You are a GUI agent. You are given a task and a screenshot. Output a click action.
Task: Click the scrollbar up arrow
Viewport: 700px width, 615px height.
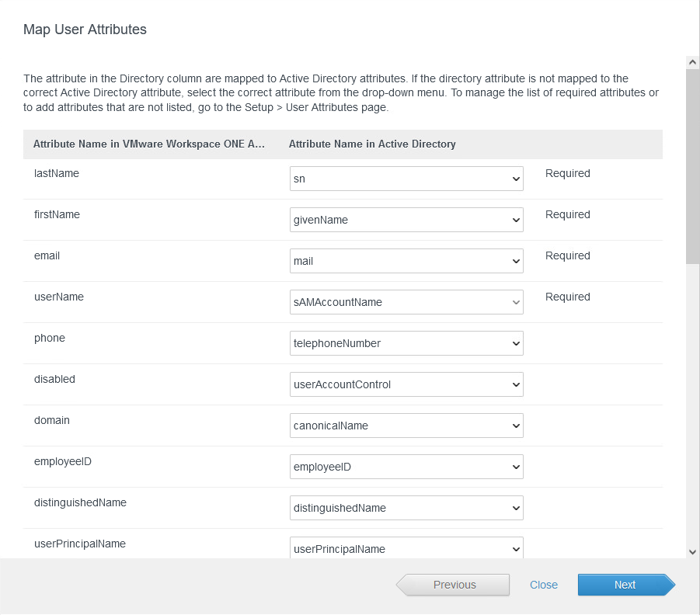click(692, 62)
